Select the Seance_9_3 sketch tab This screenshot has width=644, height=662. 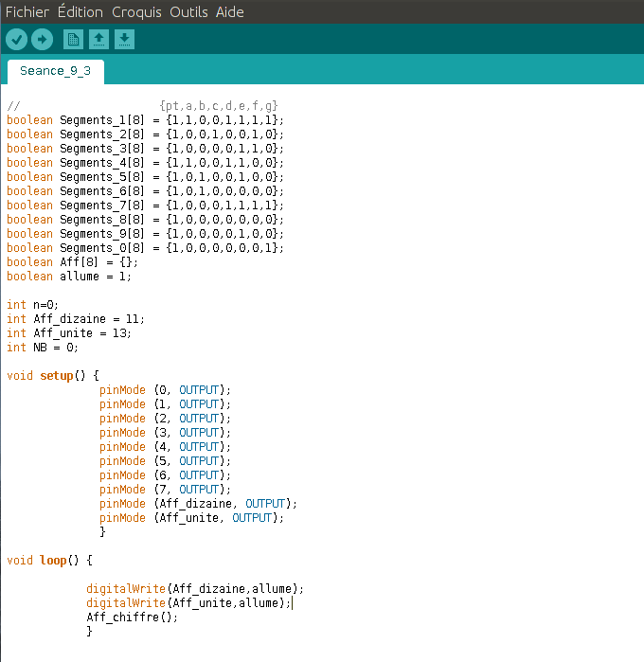point(55,71)
